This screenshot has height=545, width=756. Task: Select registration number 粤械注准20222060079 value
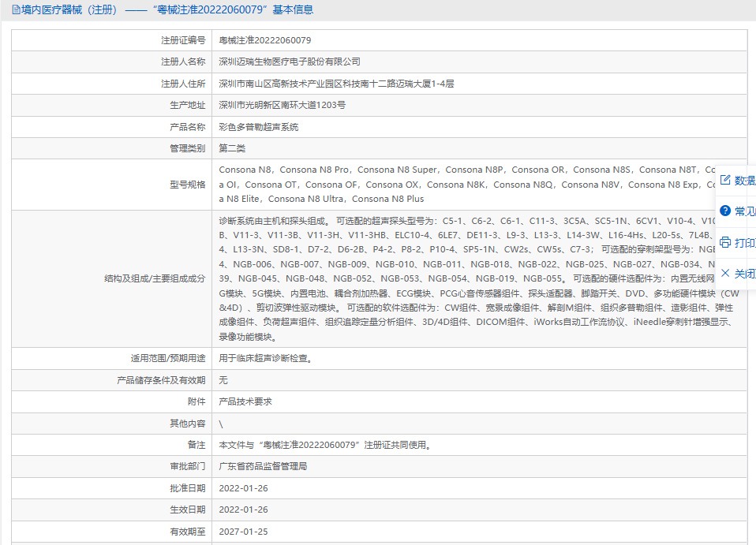point(264,40)
